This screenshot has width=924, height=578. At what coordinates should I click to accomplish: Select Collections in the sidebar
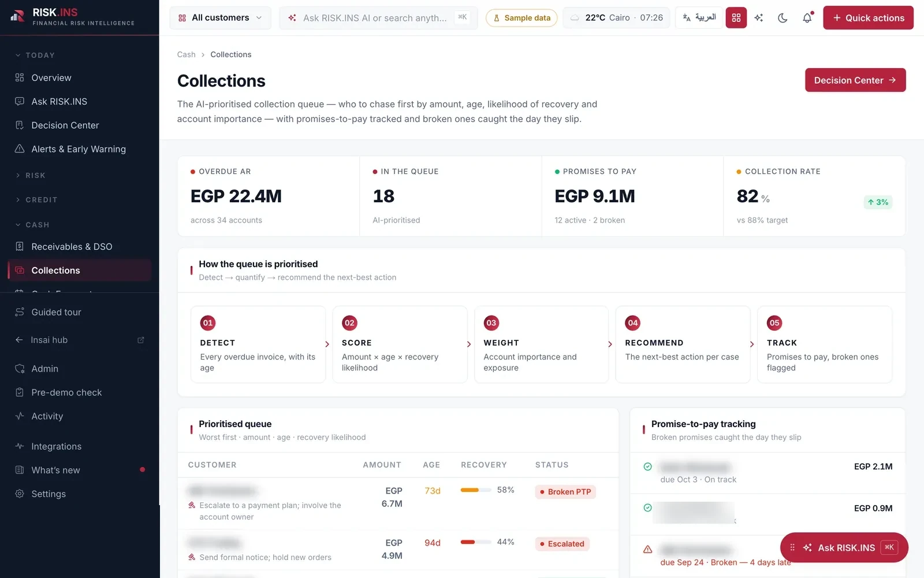pos(80,270)
